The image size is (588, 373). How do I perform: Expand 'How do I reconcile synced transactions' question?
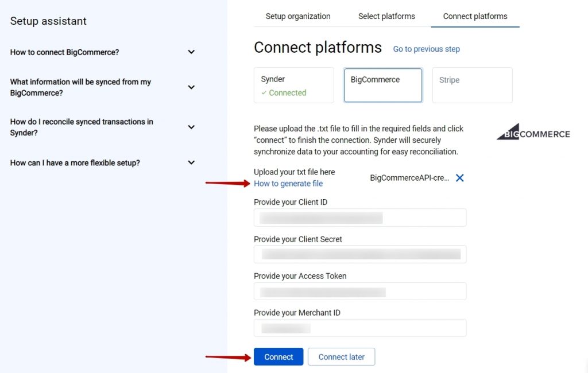tap(103, 127)
